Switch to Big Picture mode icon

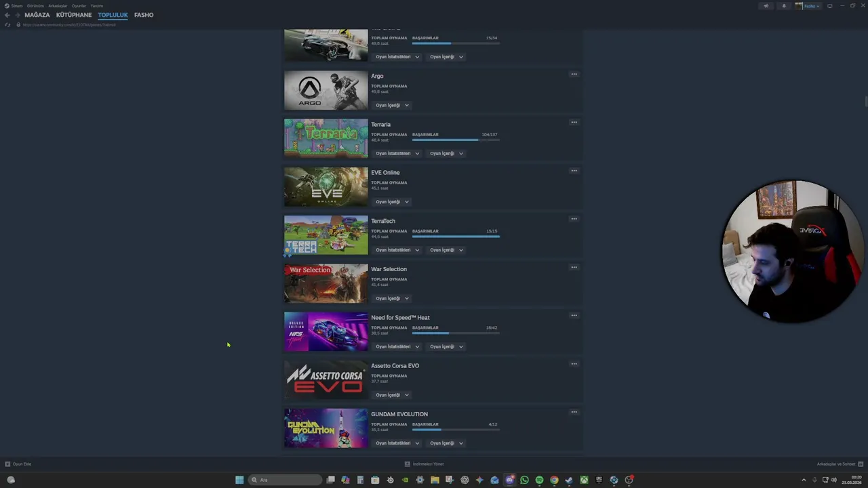click(x=829, y=6)
